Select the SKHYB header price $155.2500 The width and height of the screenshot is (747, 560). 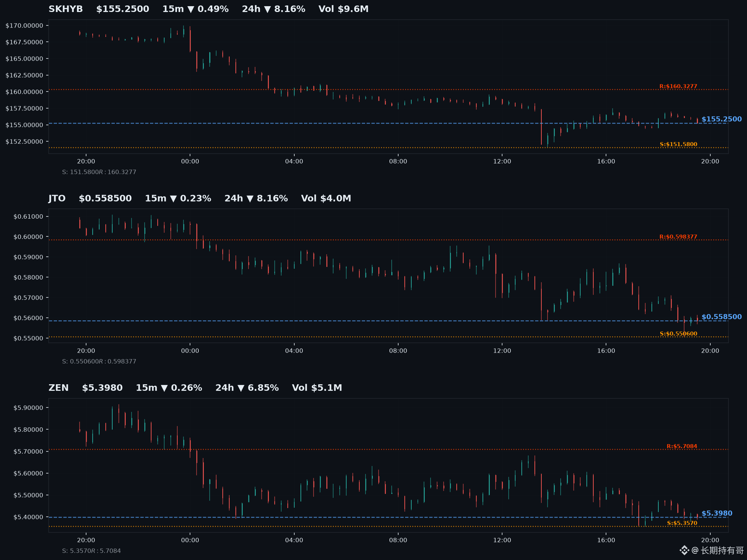(x=123, y=9)
